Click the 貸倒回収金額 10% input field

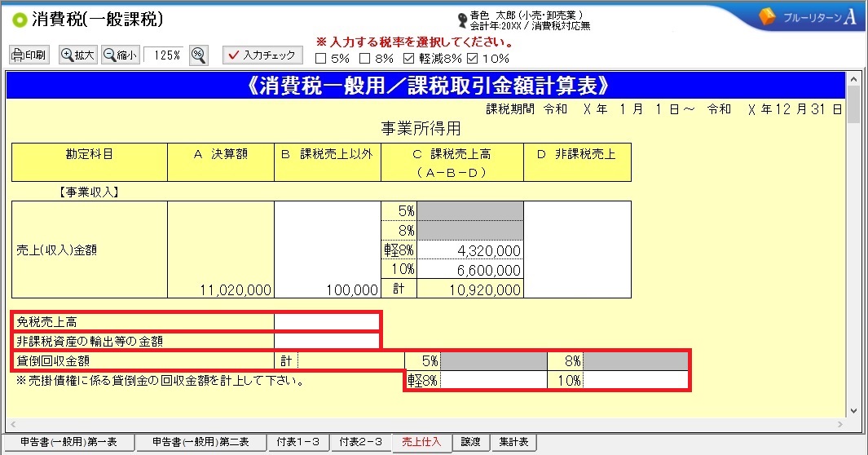coord(636,380)
